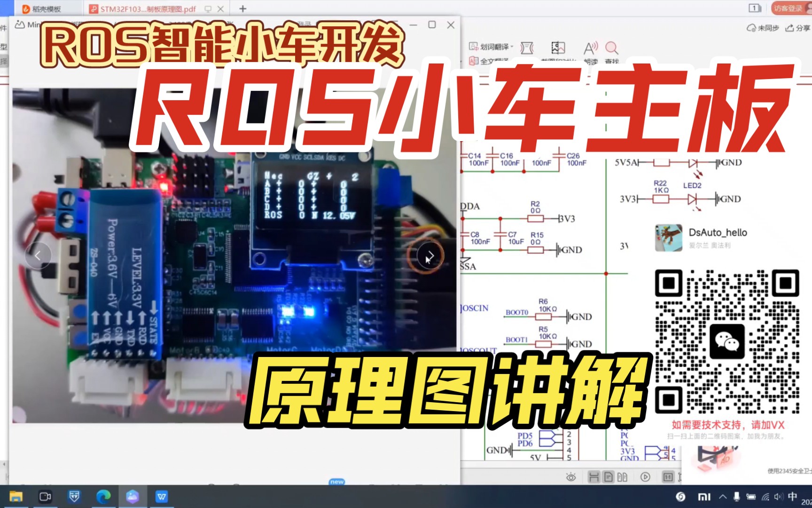Click the 访客登录 guest login button
This screenshot has height=508, width=812.
click(791, 8)
